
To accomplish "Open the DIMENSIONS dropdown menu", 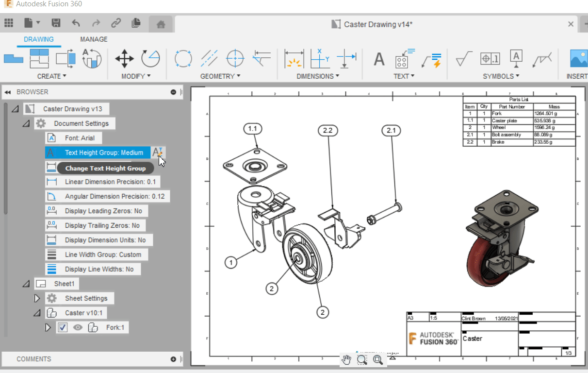I will point(318,76).
